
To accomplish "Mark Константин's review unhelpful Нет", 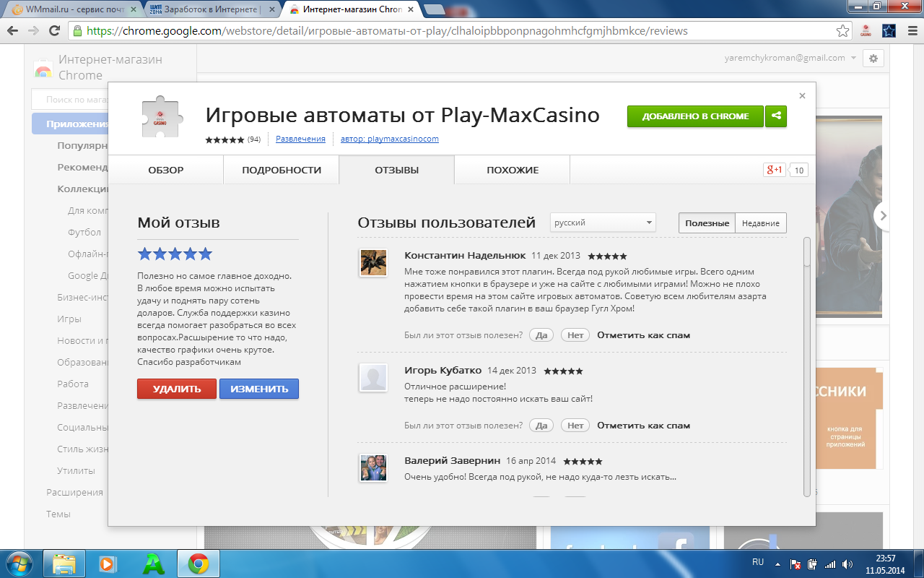I will [x=575, y=335].
